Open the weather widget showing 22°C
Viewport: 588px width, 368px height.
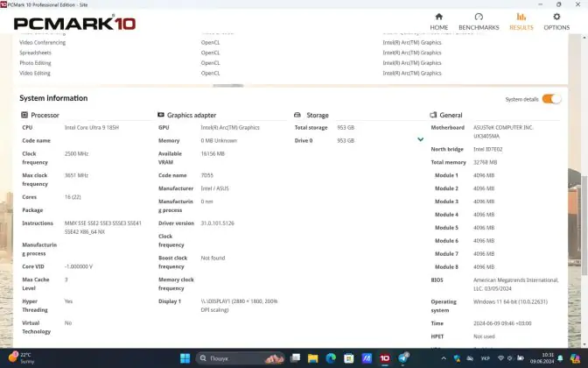pos(22,357)
